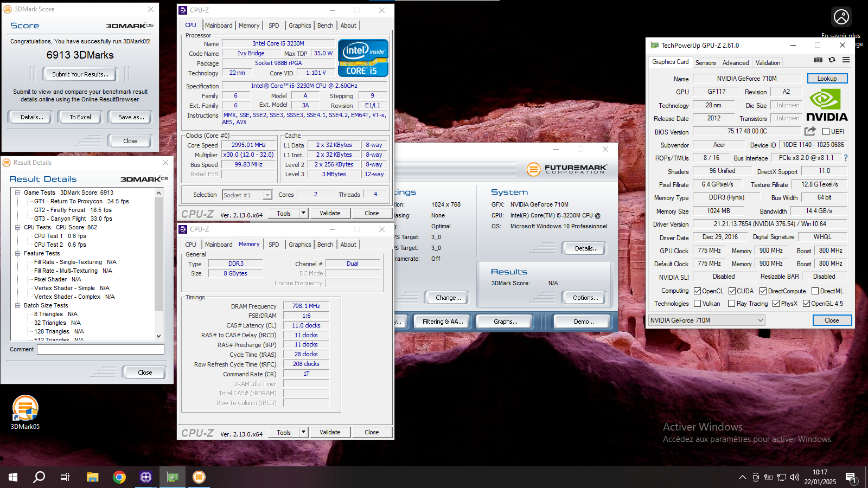
Task: Open the Bench tab in the CPU-Z Memory window
Action: (325, 245)
